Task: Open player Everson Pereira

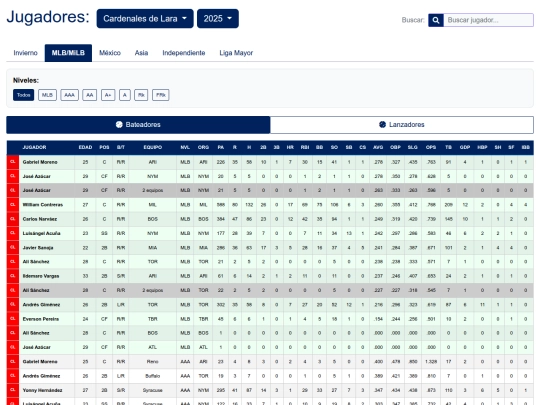Action: pos(41,319)
